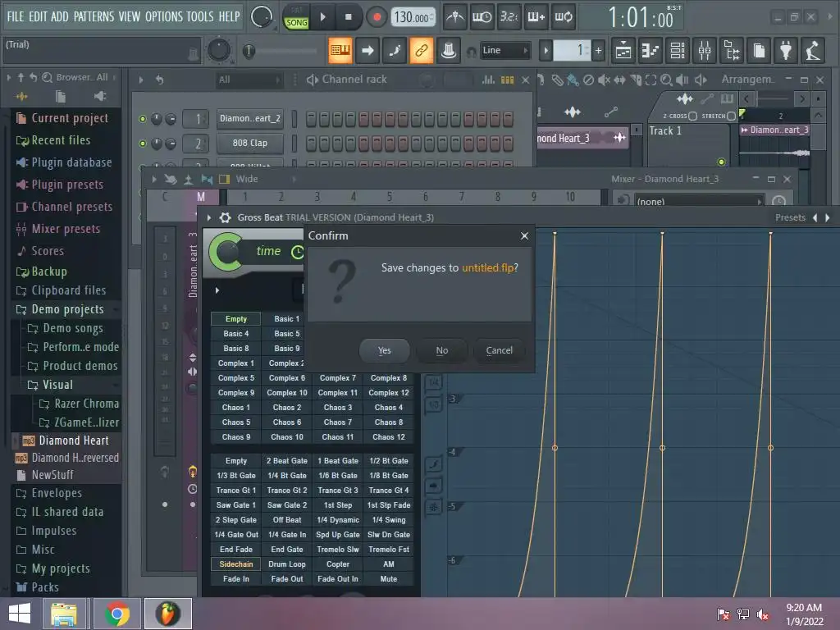
Task: Open the FILE menu
Action: click(16, 16)
